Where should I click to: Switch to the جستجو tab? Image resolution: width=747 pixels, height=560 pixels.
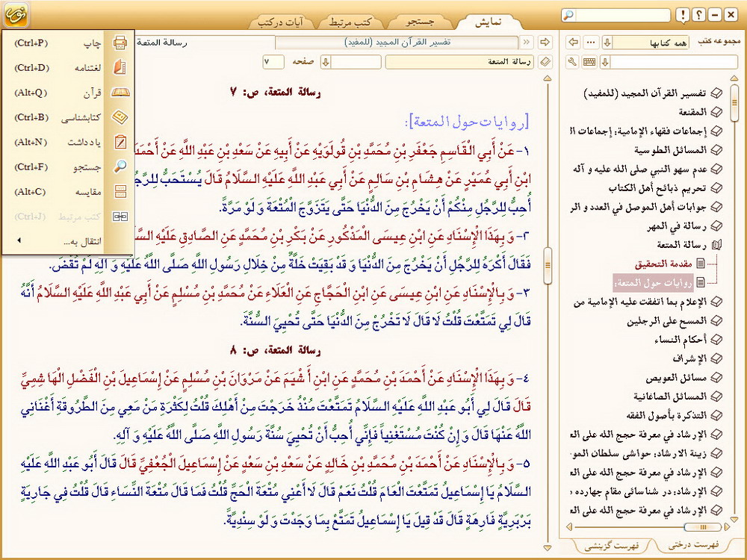[x=420, y=22]
